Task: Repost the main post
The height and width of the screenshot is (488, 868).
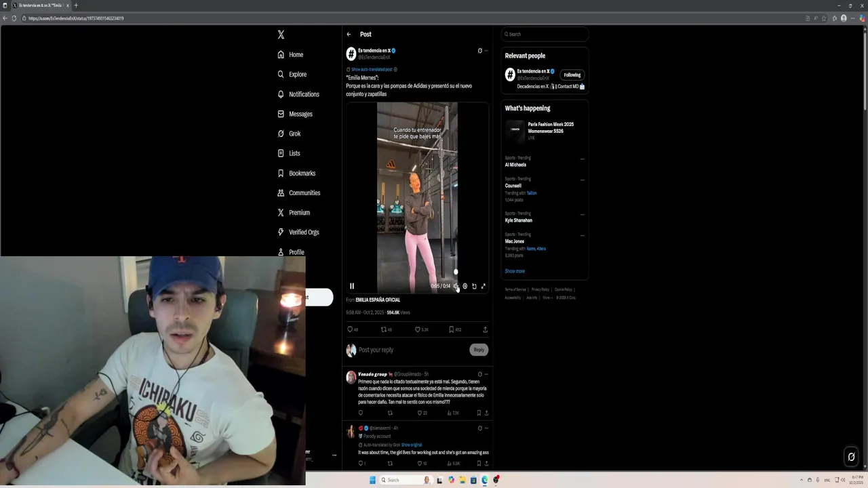Action: tap(383, 329)
